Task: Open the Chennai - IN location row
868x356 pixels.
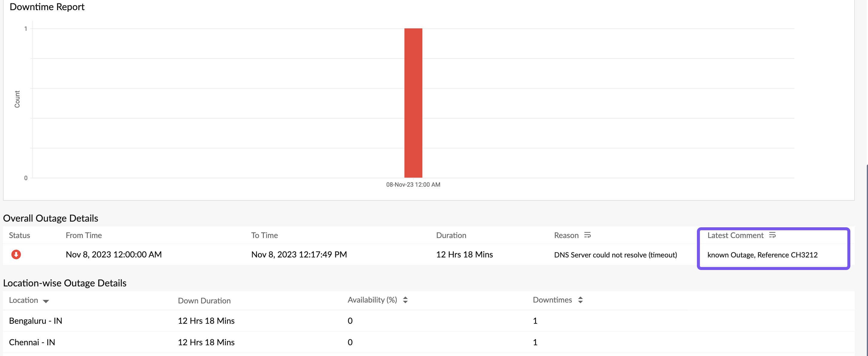Action: tap(32, 342)
